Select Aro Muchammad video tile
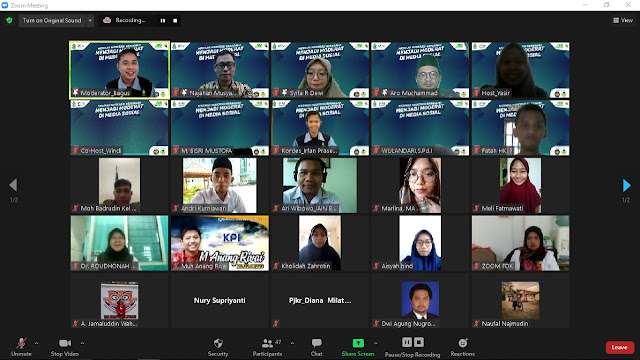Screen dimensions: 640x360 pos(420,70)
